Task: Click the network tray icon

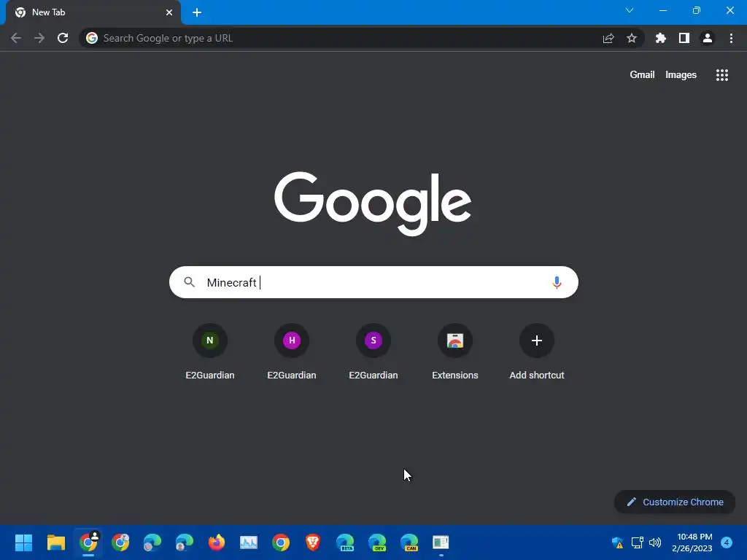Action: click(637, 542)
